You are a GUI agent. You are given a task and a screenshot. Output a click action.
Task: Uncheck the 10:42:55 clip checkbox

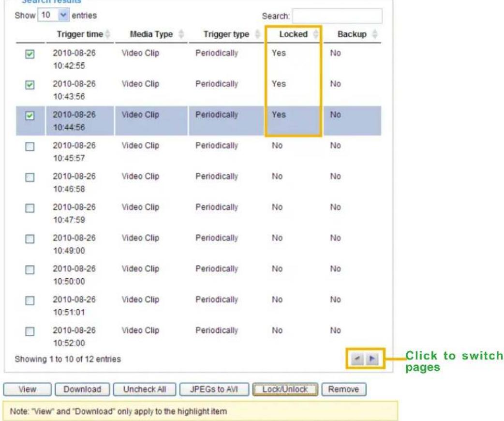(30, 54)
